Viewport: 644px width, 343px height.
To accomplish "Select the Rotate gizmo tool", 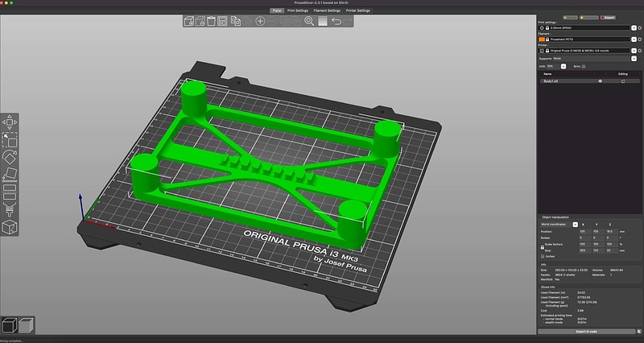I will click(10, 157).
